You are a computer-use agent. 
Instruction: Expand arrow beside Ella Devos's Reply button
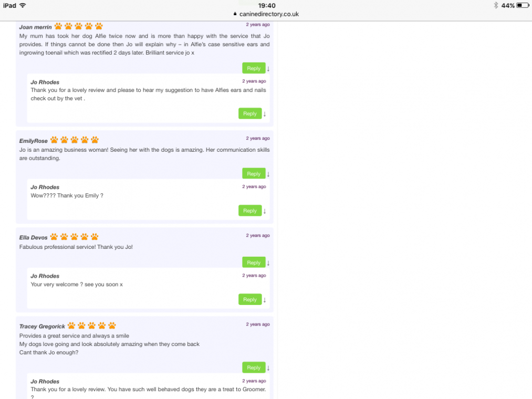(268, 263)
